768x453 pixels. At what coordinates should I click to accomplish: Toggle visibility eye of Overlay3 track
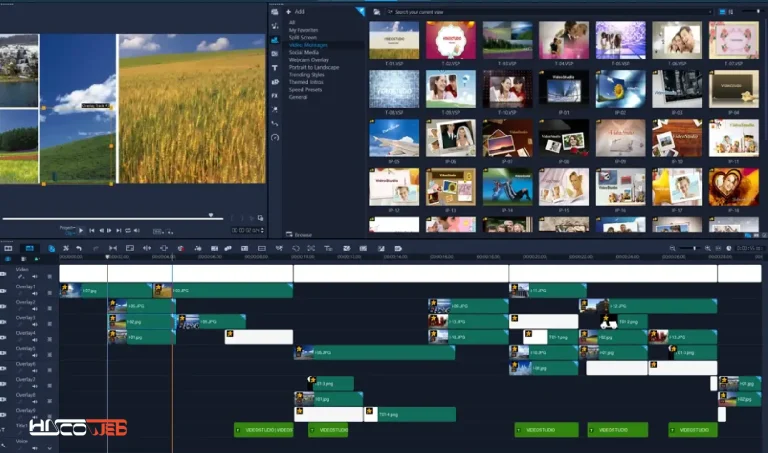(3, 322)
